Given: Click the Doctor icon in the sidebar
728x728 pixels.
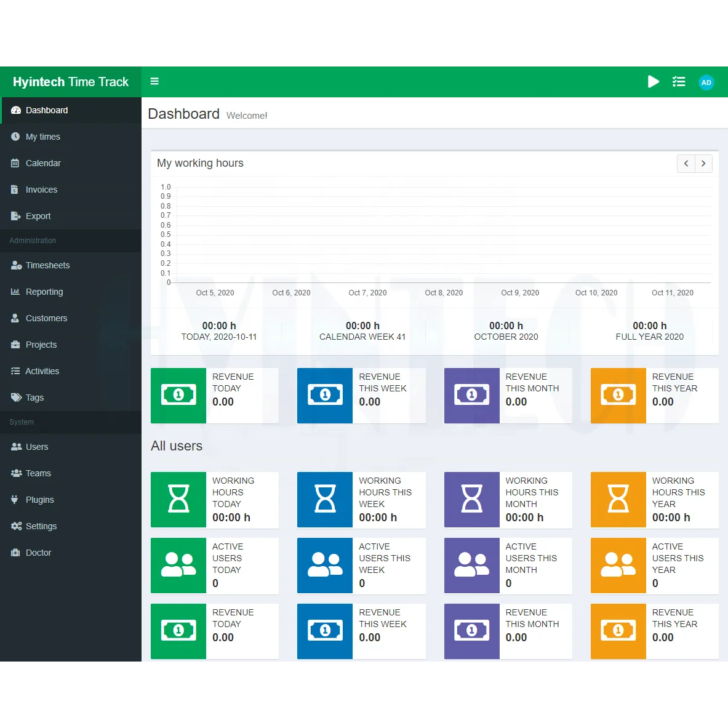Looking at the screenshot, I should tap(16, 553).
